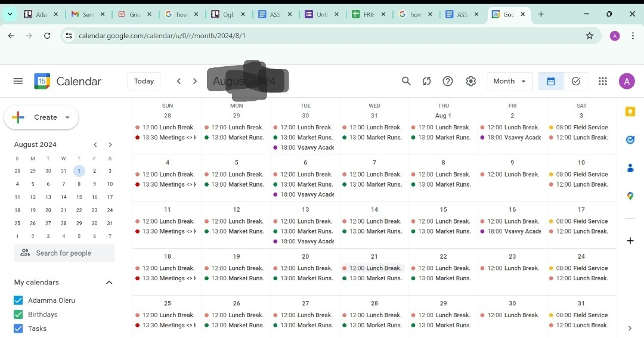Open Google Maps side panel icon
Screen dimensions: 644x338
(x=630, y=196)
